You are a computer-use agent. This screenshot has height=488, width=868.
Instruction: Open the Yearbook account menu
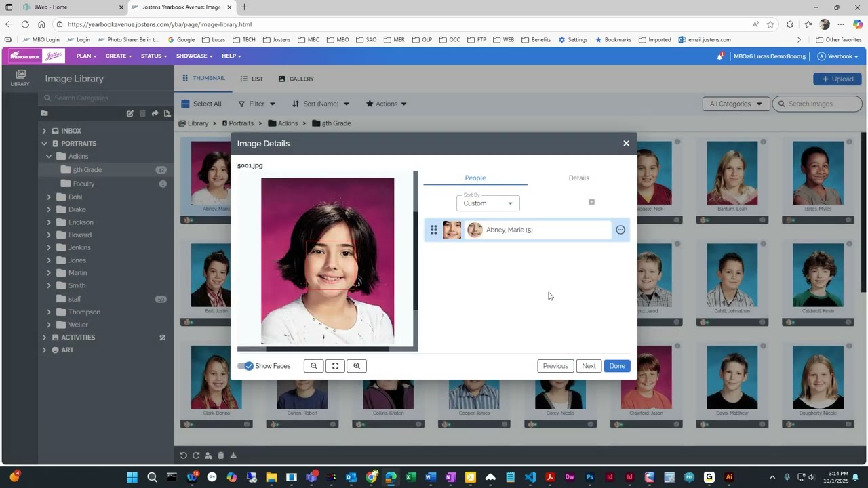pos(837,56)
